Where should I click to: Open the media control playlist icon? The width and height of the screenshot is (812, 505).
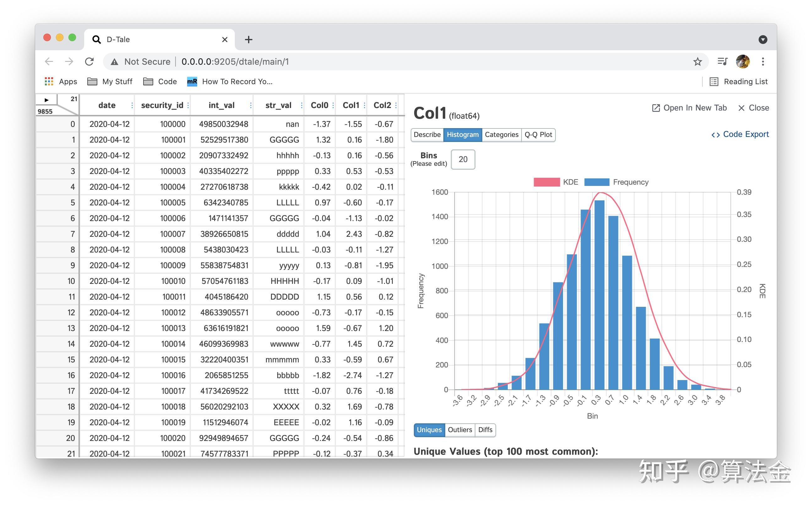722,62
